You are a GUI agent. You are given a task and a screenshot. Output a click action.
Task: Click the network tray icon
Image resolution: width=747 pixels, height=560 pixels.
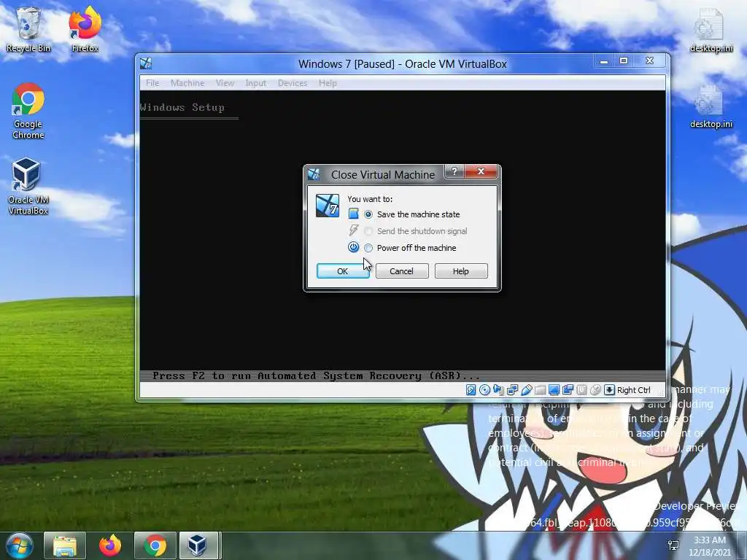coord(673,545)
